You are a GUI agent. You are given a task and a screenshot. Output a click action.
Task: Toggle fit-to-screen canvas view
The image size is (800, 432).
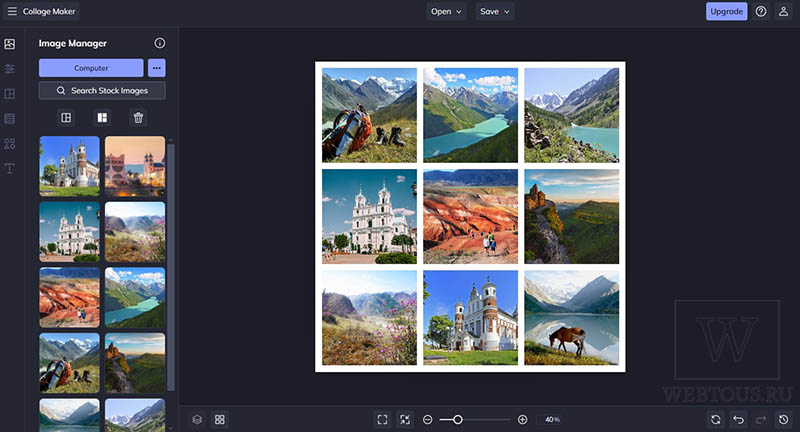[x=382, y=419]
